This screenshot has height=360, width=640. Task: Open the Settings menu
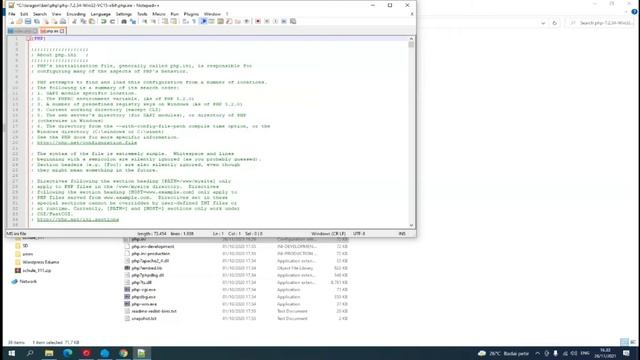[123, 14]
